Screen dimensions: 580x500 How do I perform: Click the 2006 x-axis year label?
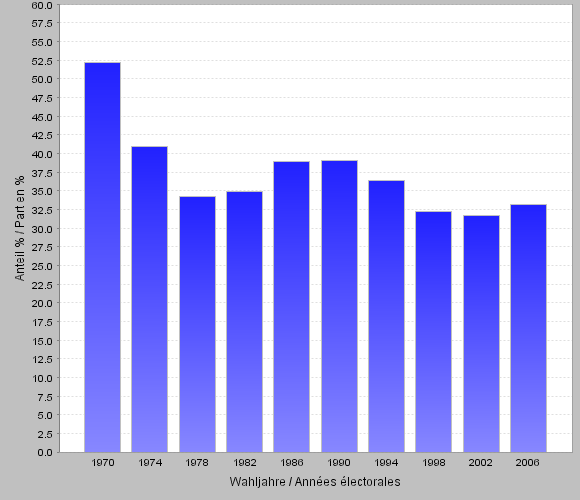click(527, 463)
